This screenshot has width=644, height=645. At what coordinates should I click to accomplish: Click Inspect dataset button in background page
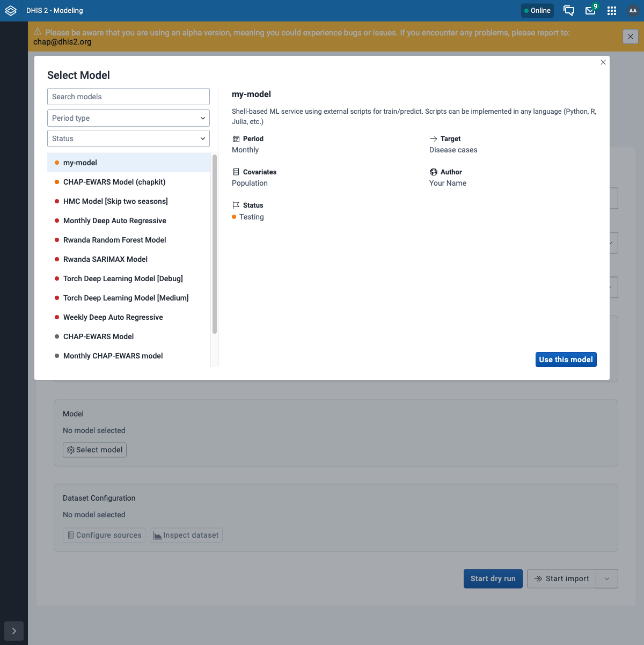tap(186, 535)
